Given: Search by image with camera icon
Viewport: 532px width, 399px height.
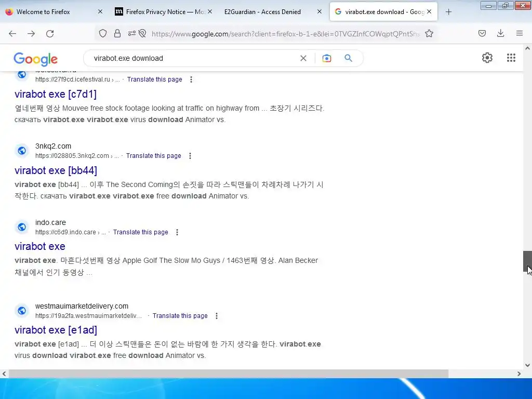Looking at the screenshot, I should pyautogui.click(x=327, y=58).
